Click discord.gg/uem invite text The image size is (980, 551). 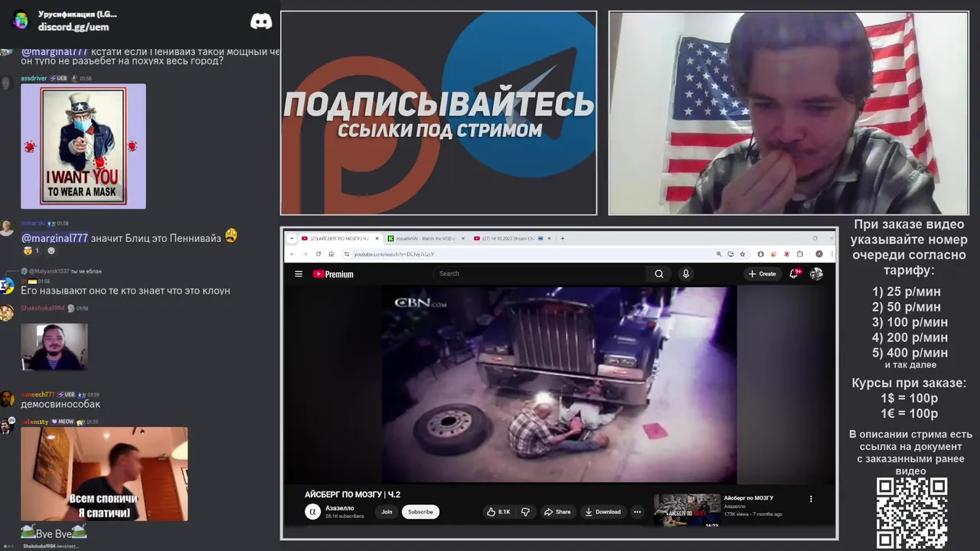pyautogui.click(x=73, y=27)
